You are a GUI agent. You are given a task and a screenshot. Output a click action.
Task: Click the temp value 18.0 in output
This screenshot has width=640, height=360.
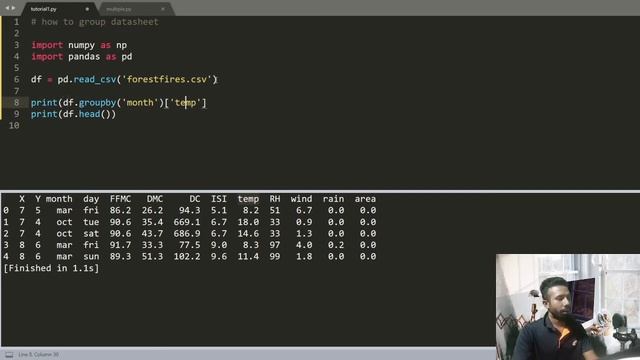click(x=248, y=222)
